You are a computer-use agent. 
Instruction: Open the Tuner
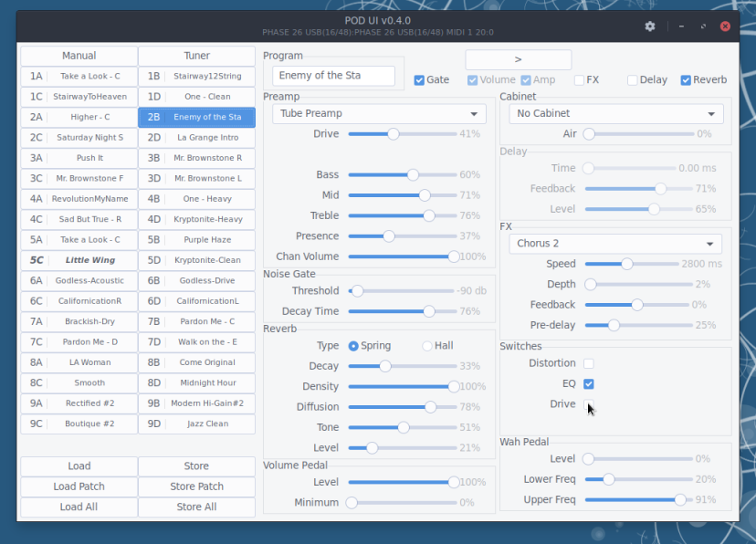[x=196, y=57]
